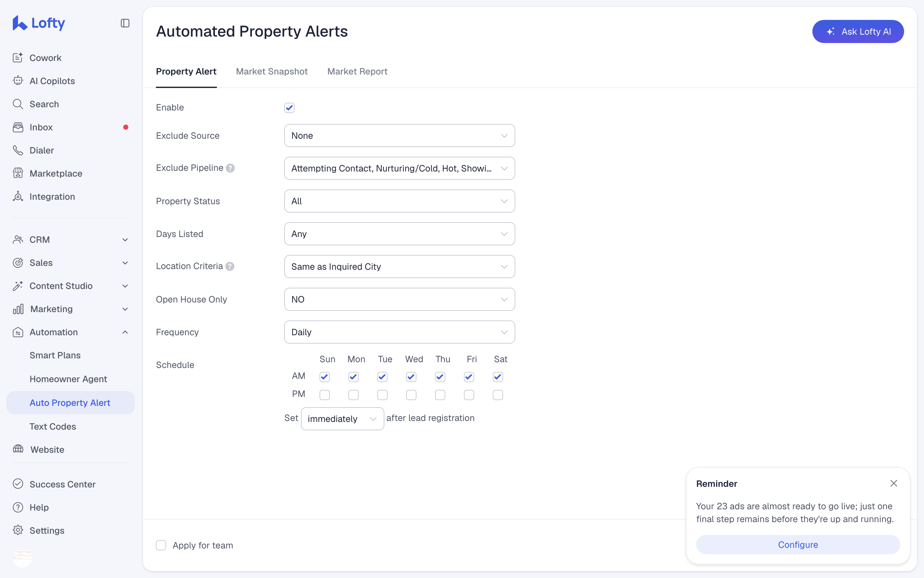The height and width of the screenshot is (578, 924).
Task: Show Location Criteria help tooltip icon
Action: click(230, 267)
